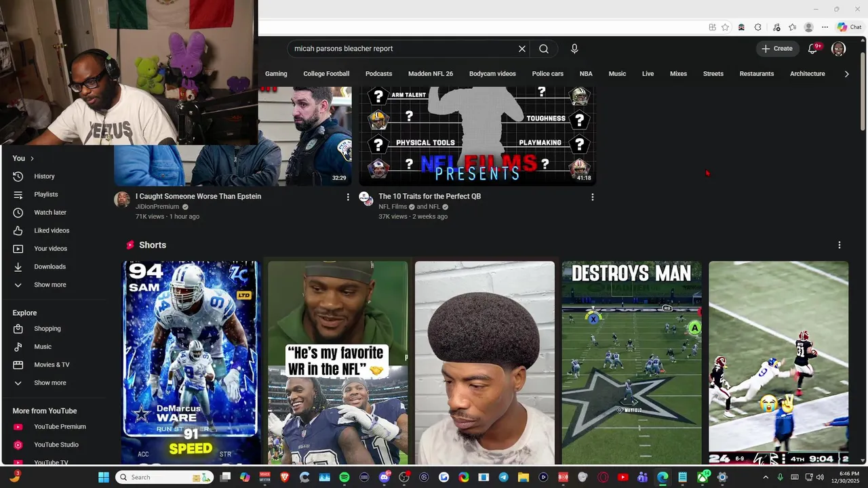
Task: Open options menu for Perfect QB video
Action: click(x=592, y=197)
